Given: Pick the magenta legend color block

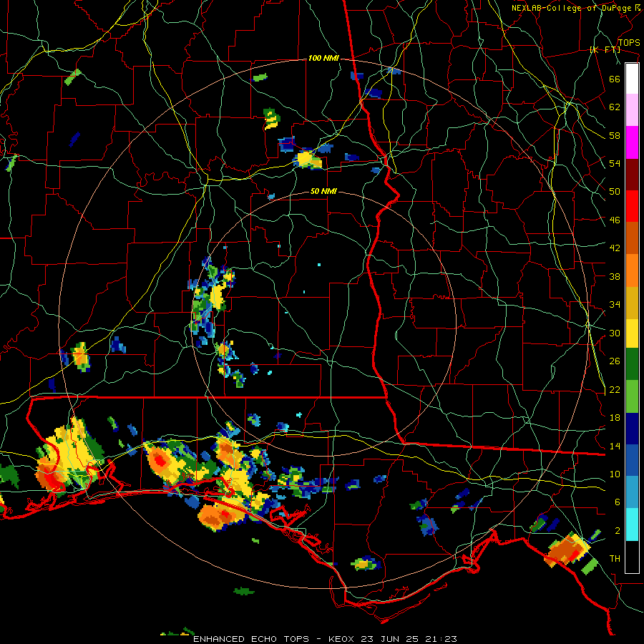Looking at the screenshot, I should (x=632, y=142).
